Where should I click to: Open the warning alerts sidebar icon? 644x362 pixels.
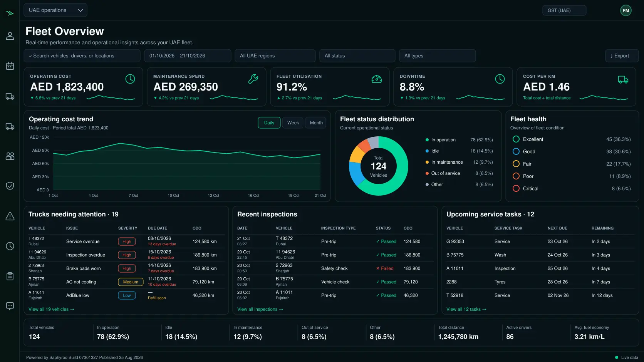(10, 216)
